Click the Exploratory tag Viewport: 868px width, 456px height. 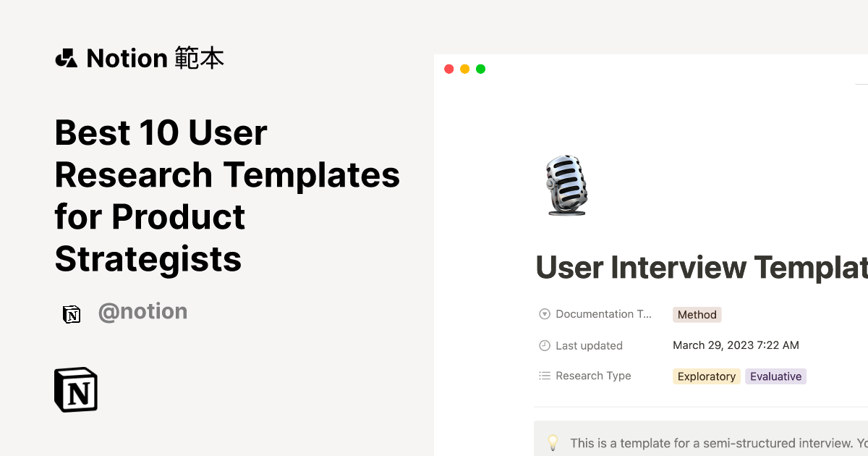click(x=707, y=376)
